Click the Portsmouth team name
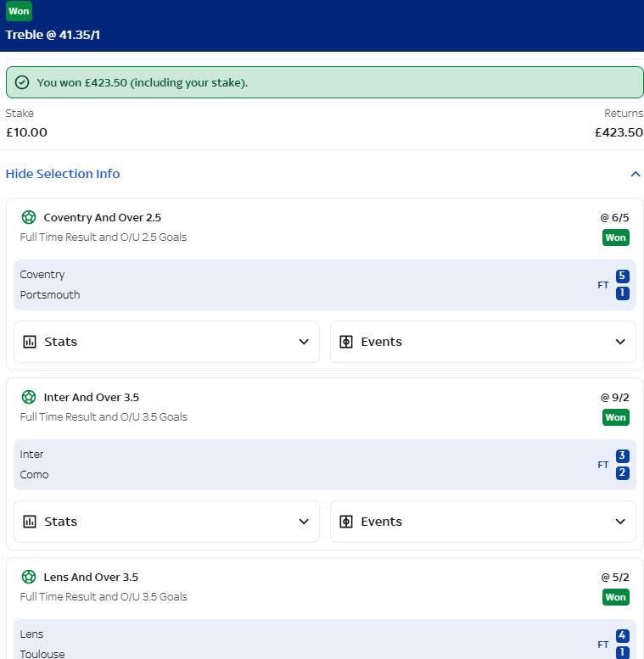The width and height of the screenshot is (644, 659). [49, 294]
